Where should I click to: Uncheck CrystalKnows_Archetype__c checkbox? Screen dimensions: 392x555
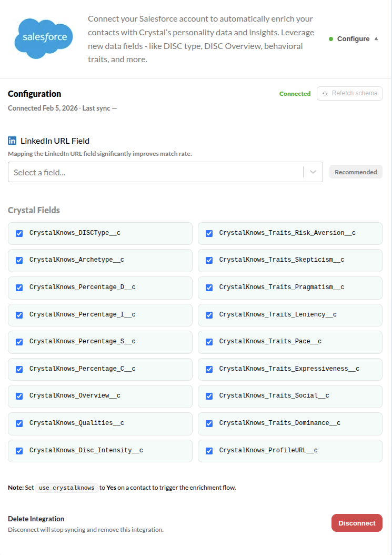pyautogui.click(x=19, y=260)
